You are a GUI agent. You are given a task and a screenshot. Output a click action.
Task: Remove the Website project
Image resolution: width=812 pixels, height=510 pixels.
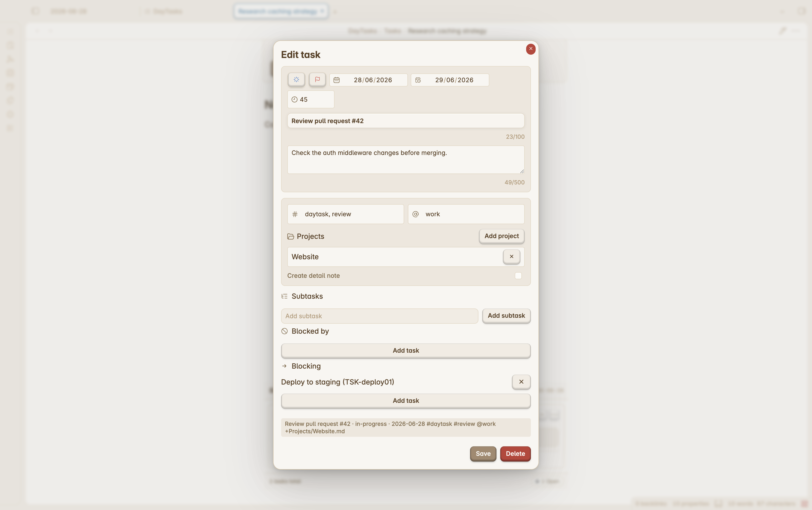[511, 257]
